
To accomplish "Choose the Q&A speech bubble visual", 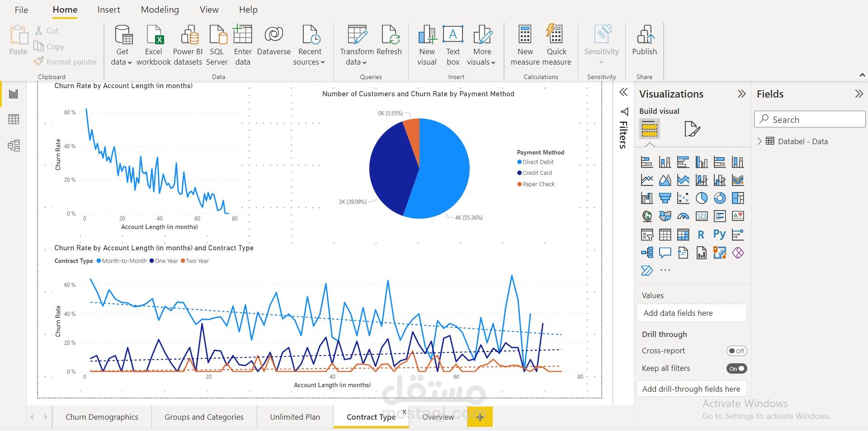I will (665, 253).
